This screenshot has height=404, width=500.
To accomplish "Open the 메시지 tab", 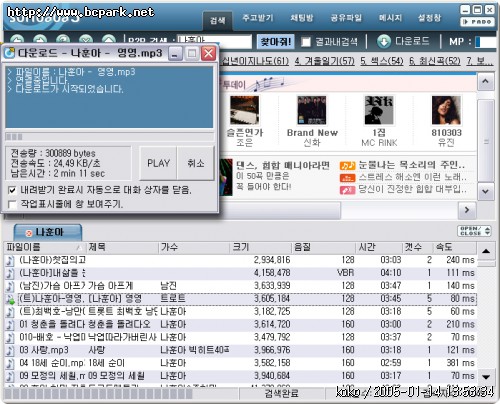I will pos(390,18).
